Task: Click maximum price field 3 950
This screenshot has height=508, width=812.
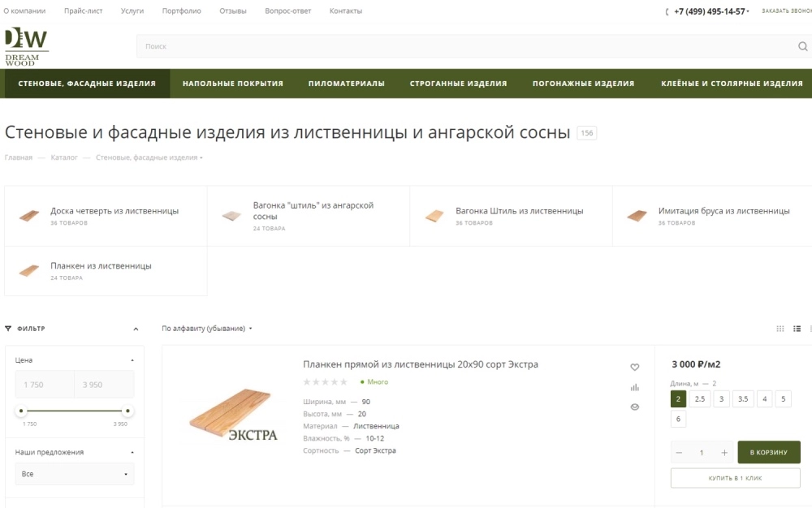Action: 104,385
